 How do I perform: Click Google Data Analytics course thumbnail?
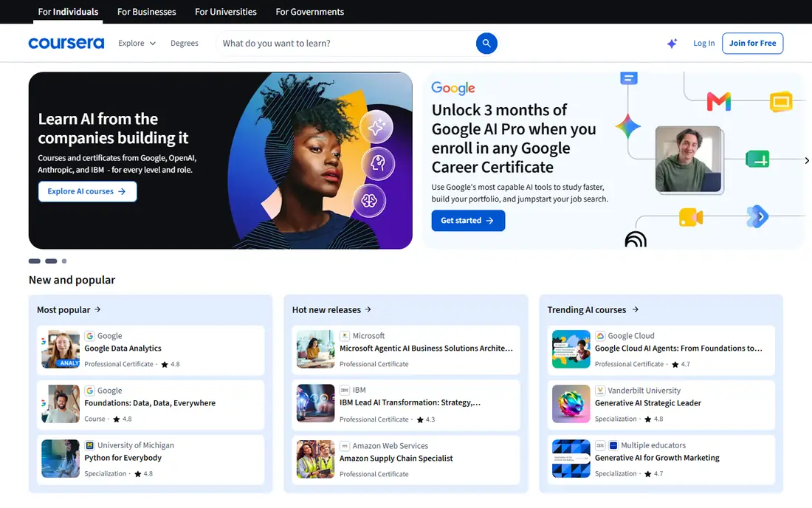click(x=61, y=349)
